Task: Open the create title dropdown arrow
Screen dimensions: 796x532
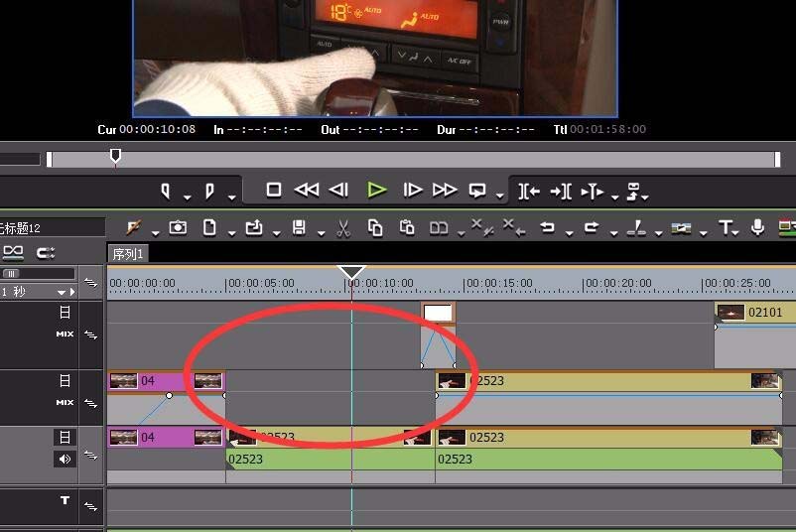Action: click(x=735, y=233)
